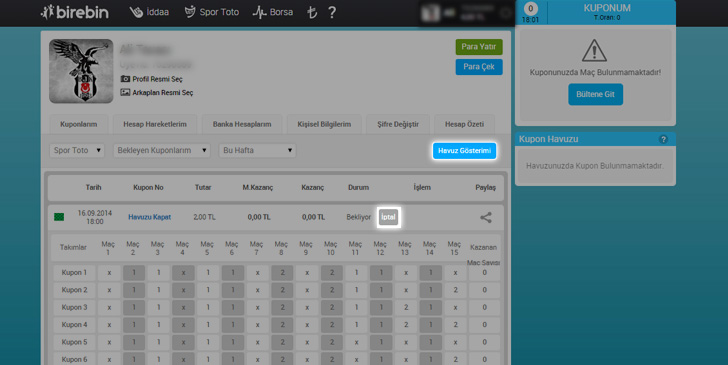Click green status icon beside 16.09.2014
728x365 pixels.
pyautogui.click(x=59, y=217)
